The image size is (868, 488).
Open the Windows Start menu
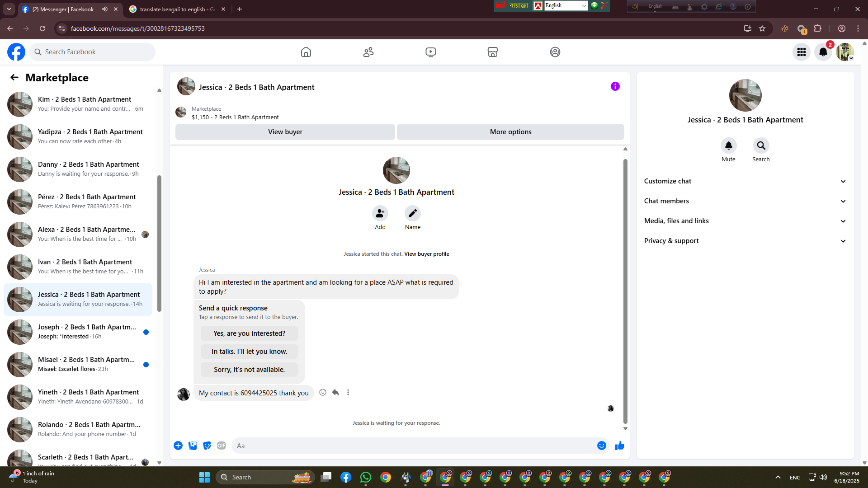(x=204, y=477)
